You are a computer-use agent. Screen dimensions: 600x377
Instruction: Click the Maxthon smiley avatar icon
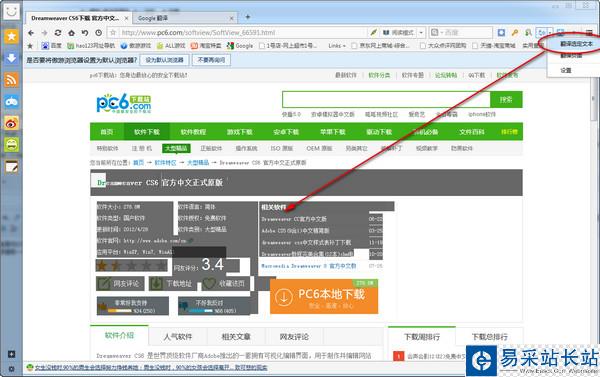point(11,11)
